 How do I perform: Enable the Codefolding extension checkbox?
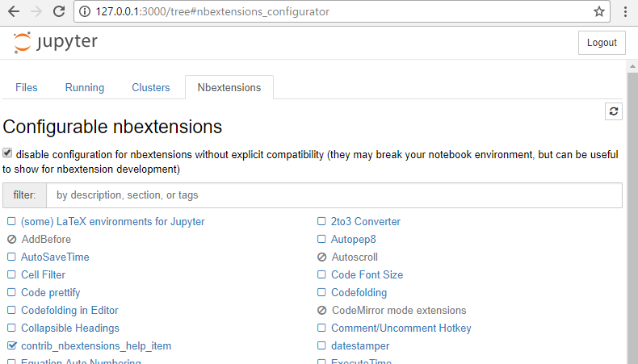pyautogui.click(x=321, y=293)
